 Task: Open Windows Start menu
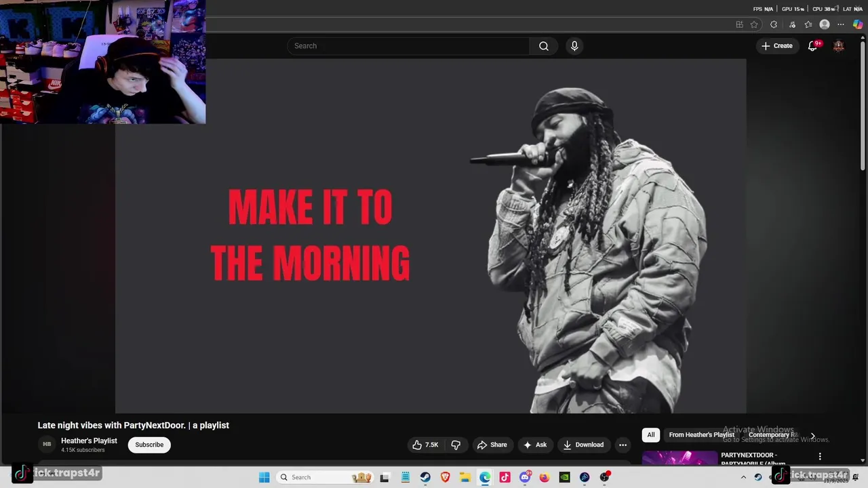264,477
